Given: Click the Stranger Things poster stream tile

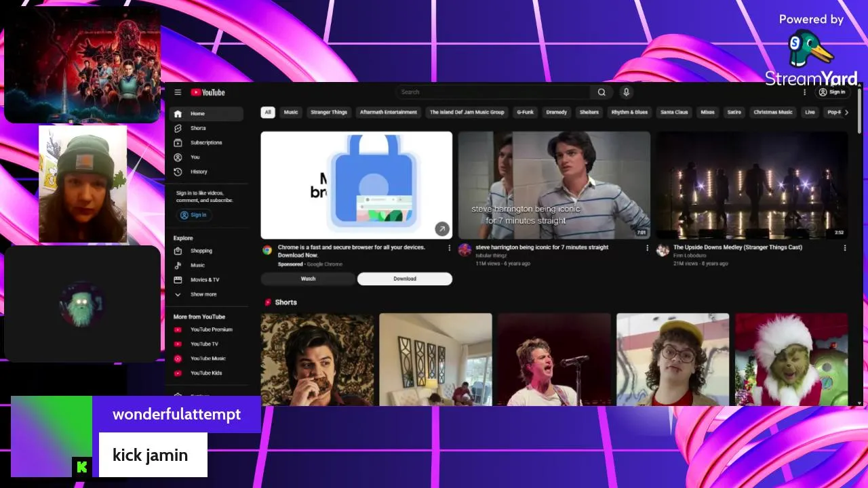Looking at the screenshot, I should 83,65.
